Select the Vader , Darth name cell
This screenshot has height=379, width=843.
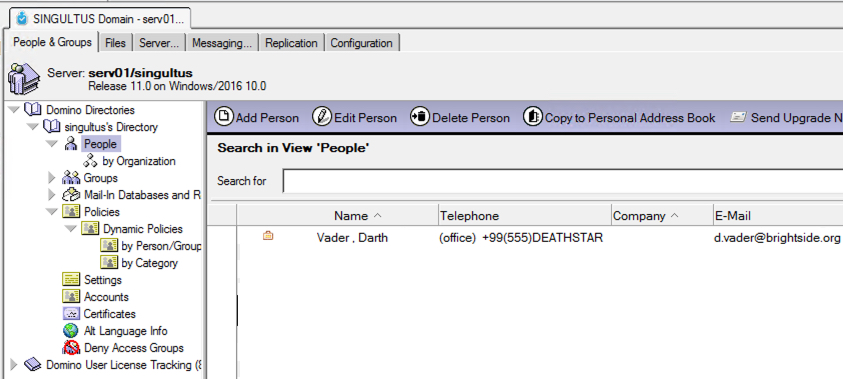point(352,237)
